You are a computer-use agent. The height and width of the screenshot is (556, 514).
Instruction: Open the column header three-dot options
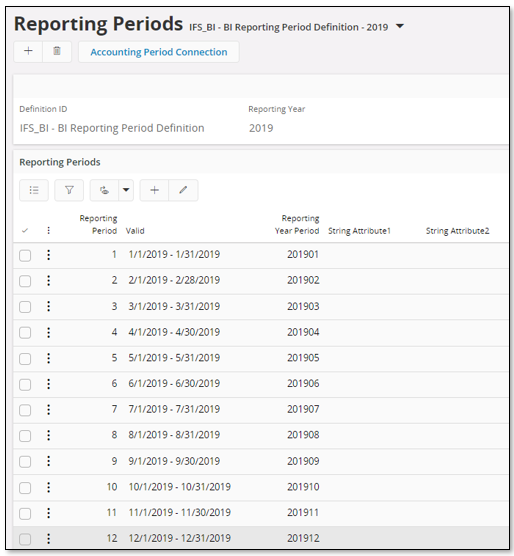pyautogui.click(x=49, y=230)
